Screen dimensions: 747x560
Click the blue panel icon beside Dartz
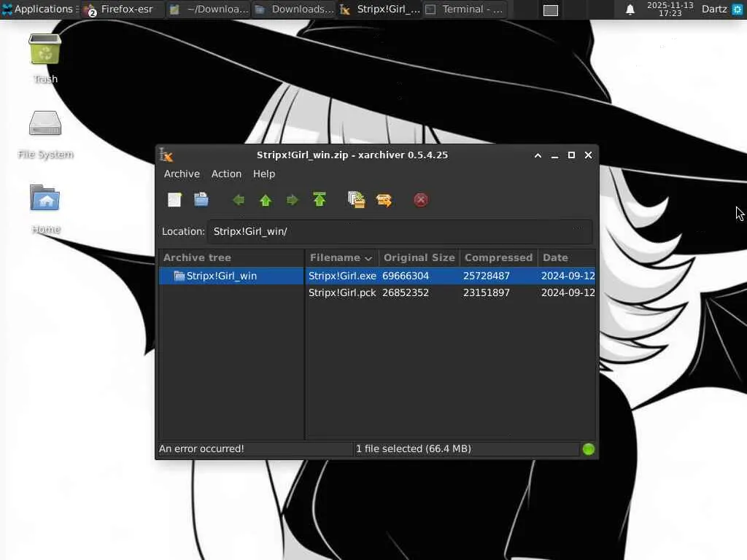coord(737,9)
